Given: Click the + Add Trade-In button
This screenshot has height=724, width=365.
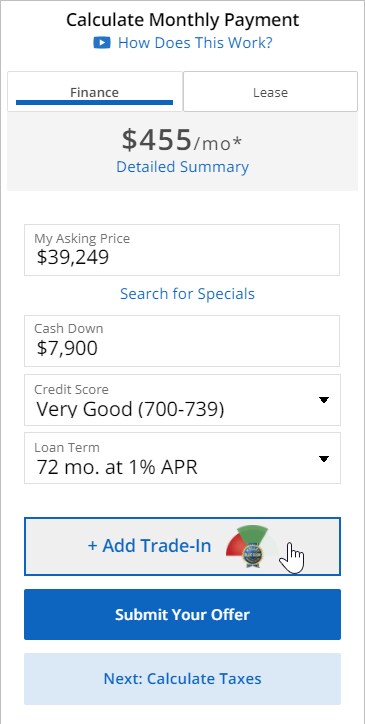Looking at the screenshot, I should click(x=182, y=546).
